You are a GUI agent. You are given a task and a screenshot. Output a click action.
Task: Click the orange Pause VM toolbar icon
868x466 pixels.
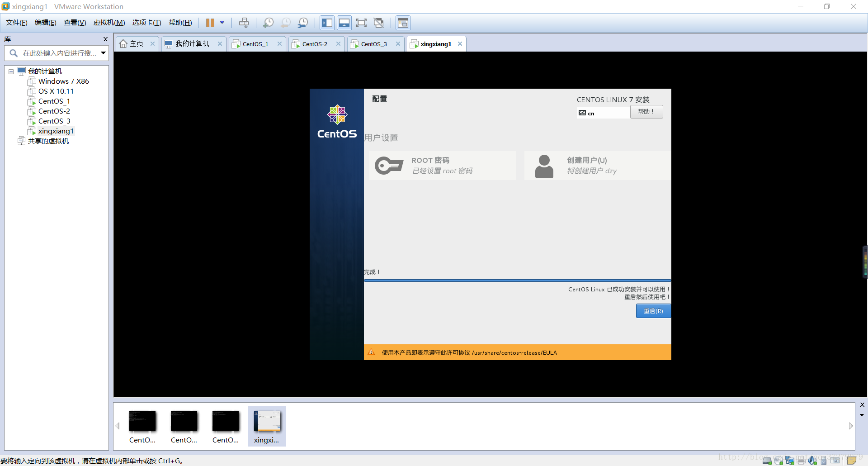(x=210, y=23)
